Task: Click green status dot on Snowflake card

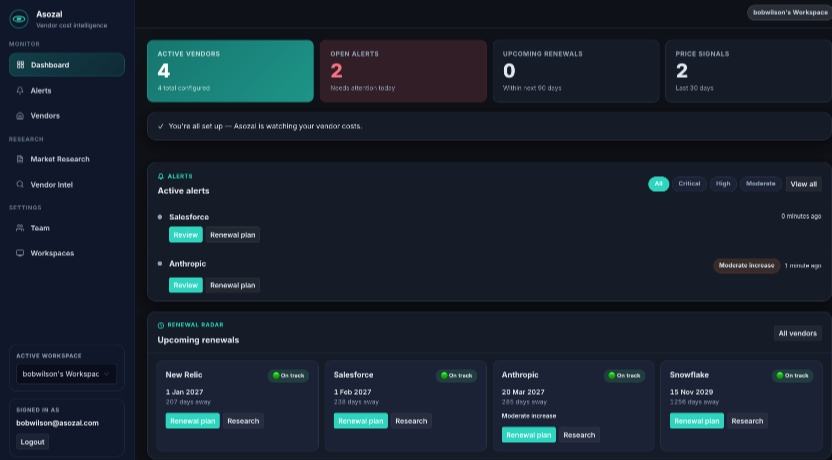Action: pyautogui.click(x=780, y=376)
